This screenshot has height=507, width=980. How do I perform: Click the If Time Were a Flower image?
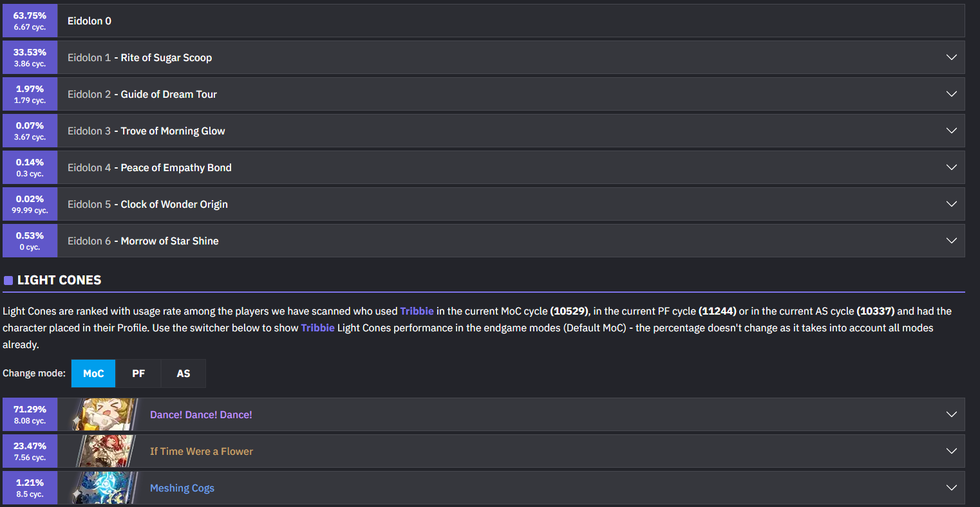(x=104, y=451)
